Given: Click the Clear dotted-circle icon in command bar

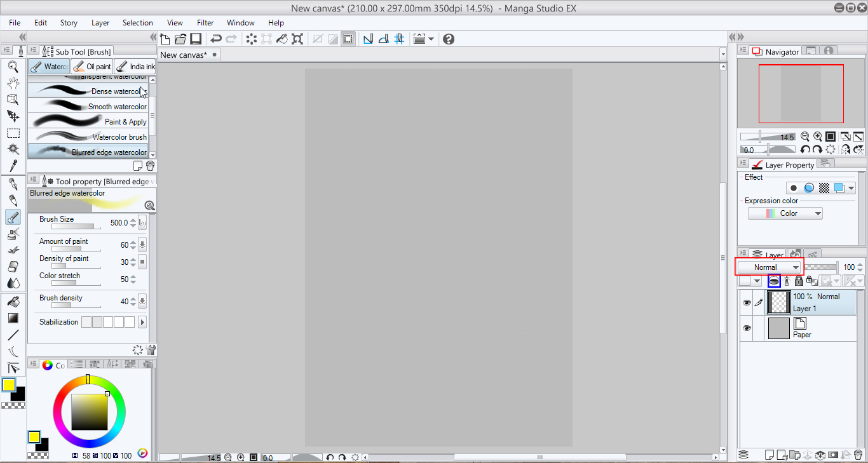Looking at the screenshot, I should pos(252,39).
